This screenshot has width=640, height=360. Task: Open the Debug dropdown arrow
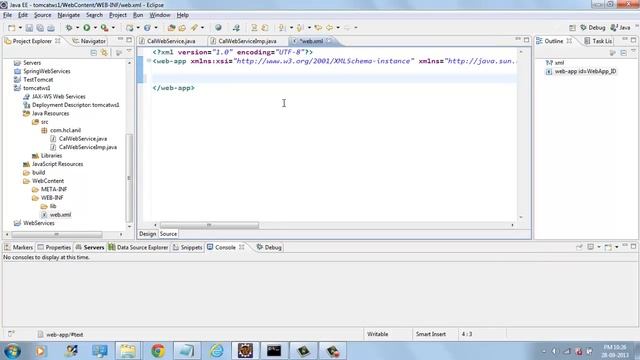(77, 28)
